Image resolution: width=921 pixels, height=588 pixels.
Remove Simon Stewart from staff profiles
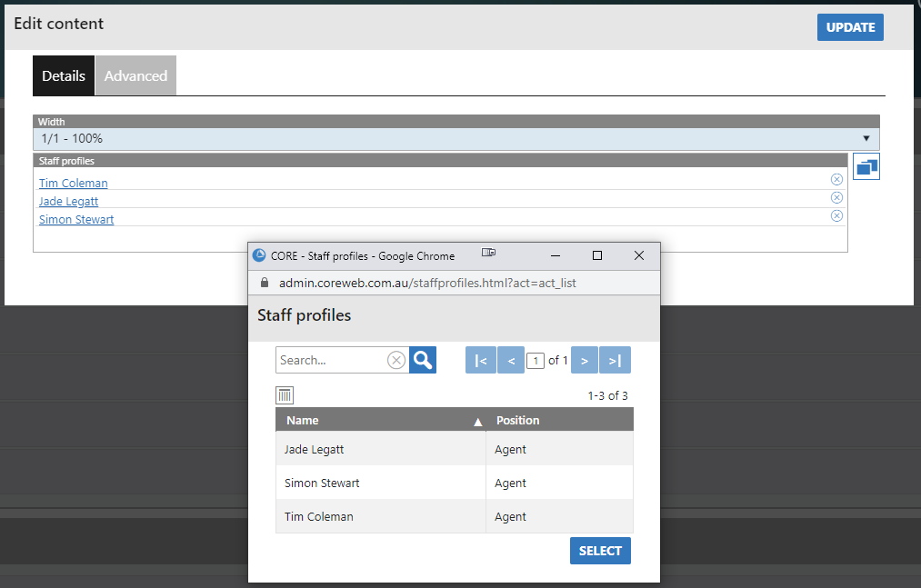[836, 216]
